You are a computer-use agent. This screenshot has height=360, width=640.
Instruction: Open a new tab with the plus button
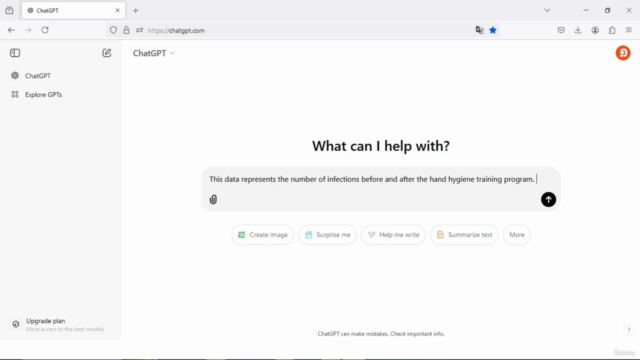[136, 11]
